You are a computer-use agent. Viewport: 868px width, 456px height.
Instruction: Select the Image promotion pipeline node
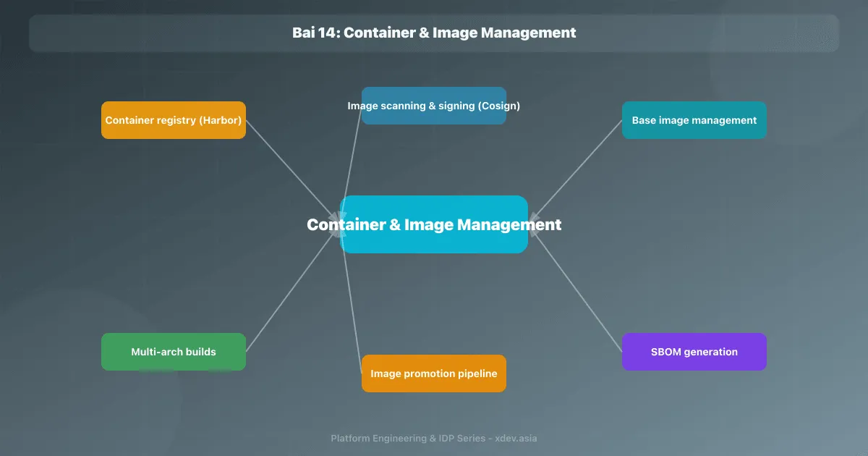pos(434,373)
